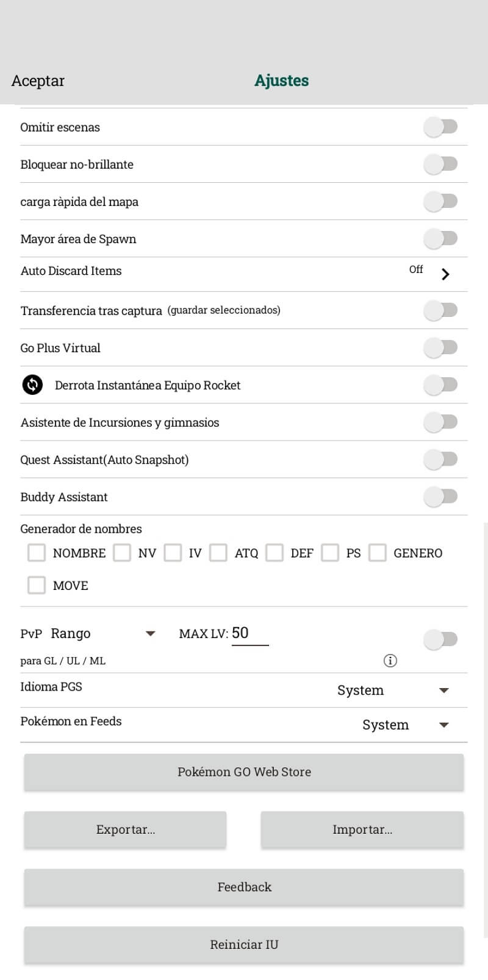
Task: Click the Feedback button
Action: click(x=244, y=887)
